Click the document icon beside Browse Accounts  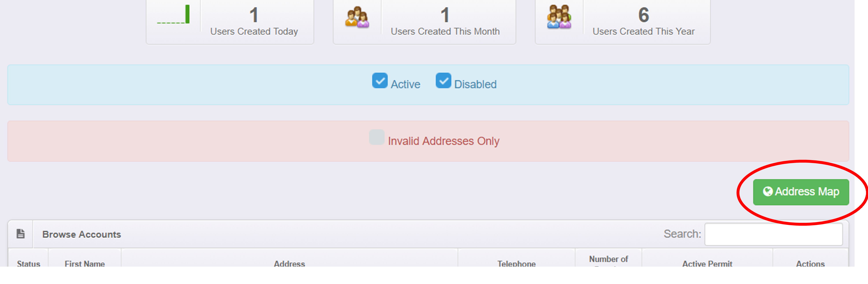(20, 234)
